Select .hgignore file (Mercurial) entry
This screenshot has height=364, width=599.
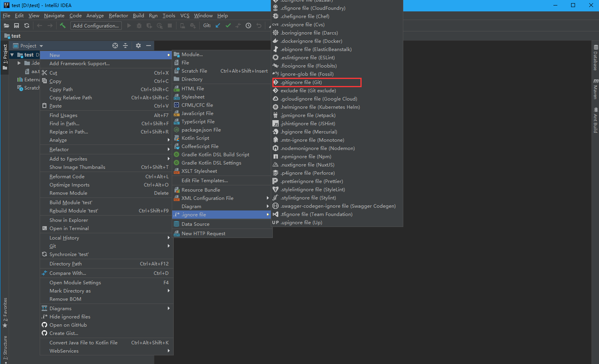pyautogui.click(x=337, y=132)
